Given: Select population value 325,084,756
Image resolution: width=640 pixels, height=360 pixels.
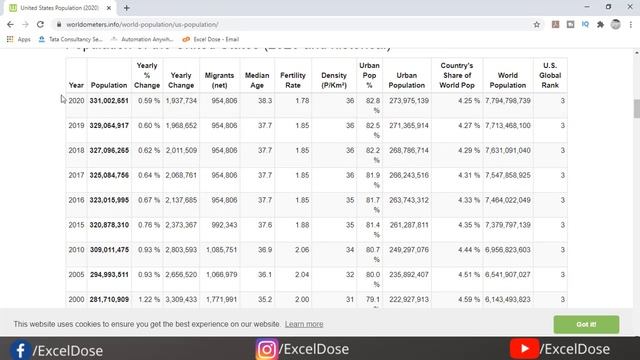Looking at the screenshot, I should (109, 175).
